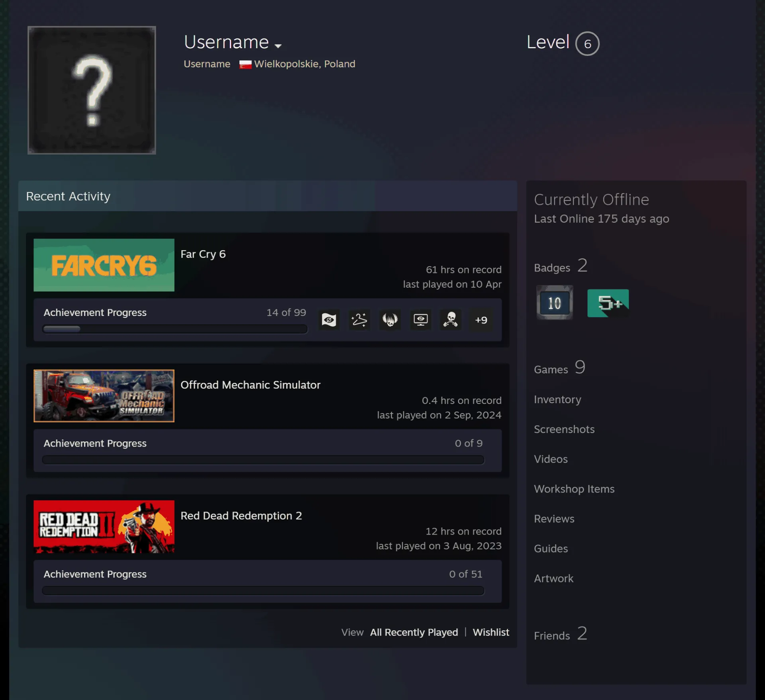Open the Far Cry 6 title link
The width and height of the screenshot is (765, 700).
203,254
